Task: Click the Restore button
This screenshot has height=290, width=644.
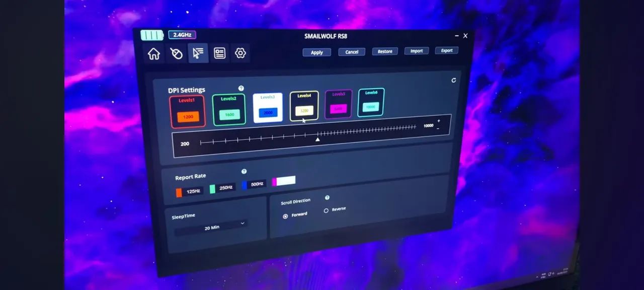Action: pyautogui.click(x=385, y=51)
